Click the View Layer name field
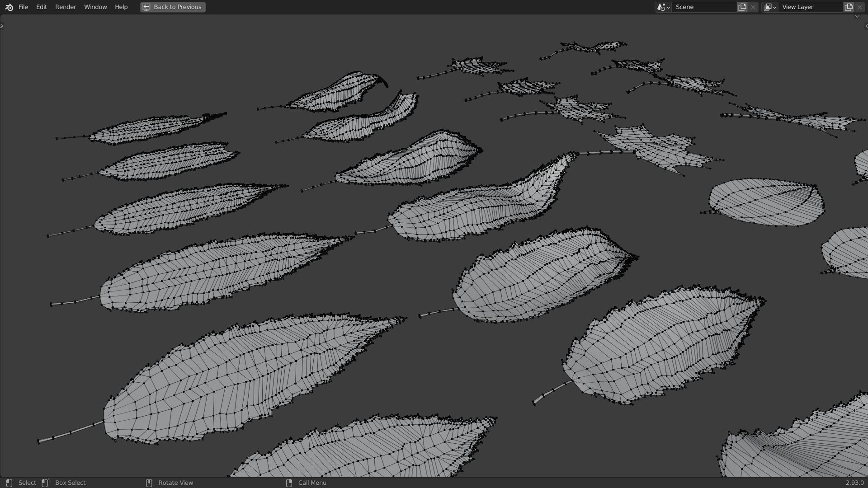The width and height of the screenshot is (868, 488). click(810, 7)
